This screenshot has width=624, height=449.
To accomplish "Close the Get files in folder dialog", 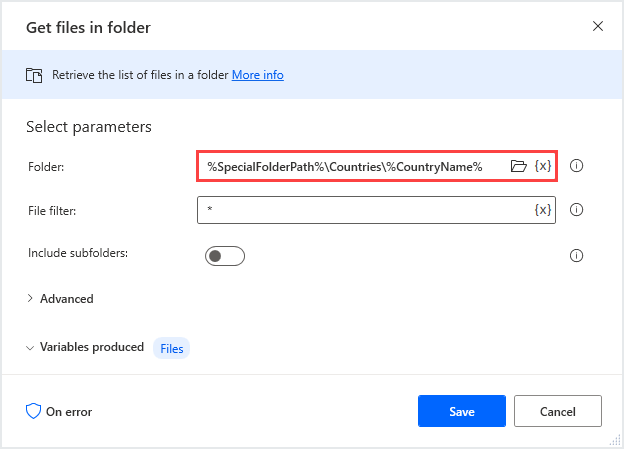I will 598,26.
